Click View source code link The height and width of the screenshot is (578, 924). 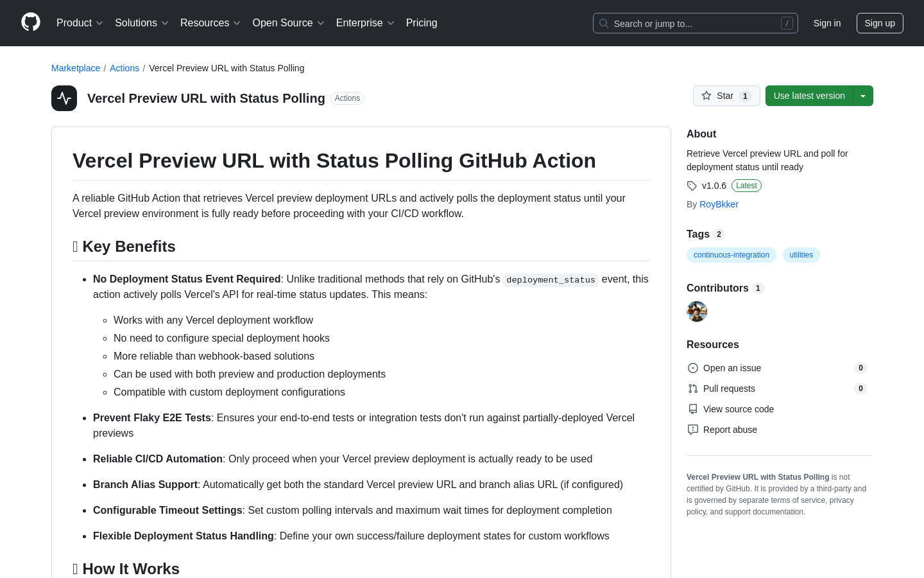(739, 409)
